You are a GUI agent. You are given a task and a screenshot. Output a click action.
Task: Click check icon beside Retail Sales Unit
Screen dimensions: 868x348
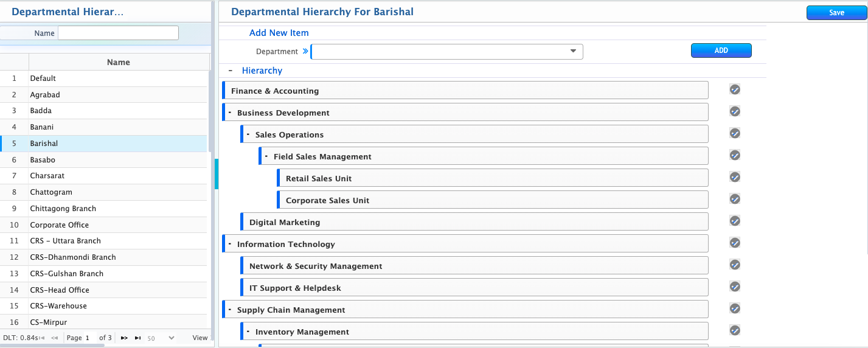[x=735, y=177]
